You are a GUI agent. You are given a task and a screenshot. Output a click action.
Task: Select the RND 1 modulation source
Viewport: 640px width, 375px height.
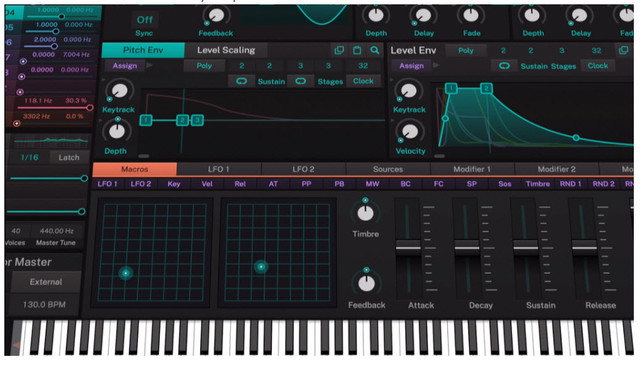pyautogui.click(x=570, y=184)
